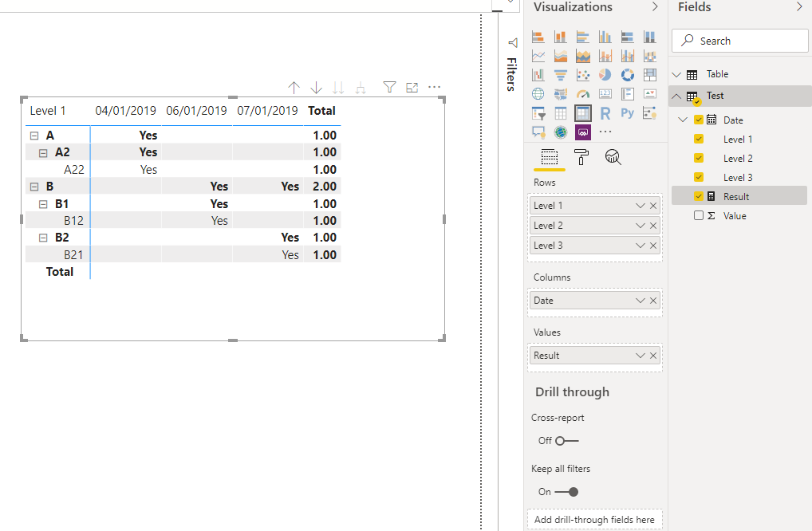812x531 pixels.
Task: Select the Donut chart visual
Action: [627, 75]
